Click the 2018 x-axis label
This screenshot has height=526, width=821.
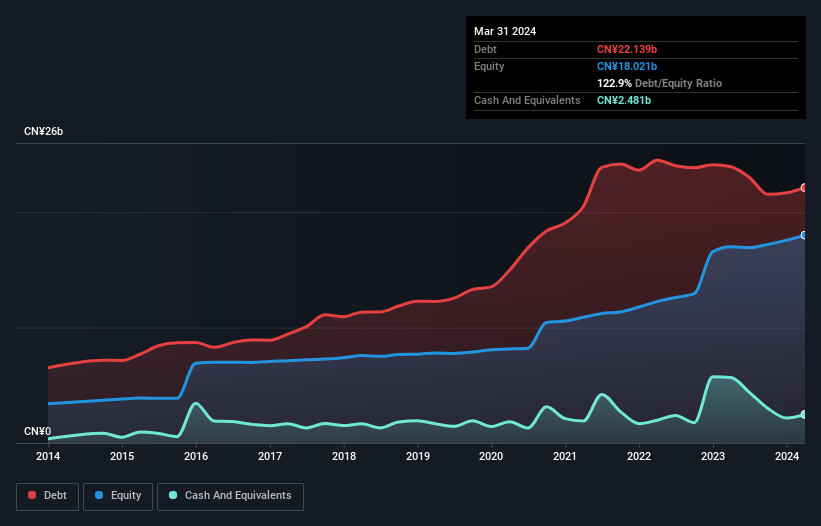(x=344, y=456)
